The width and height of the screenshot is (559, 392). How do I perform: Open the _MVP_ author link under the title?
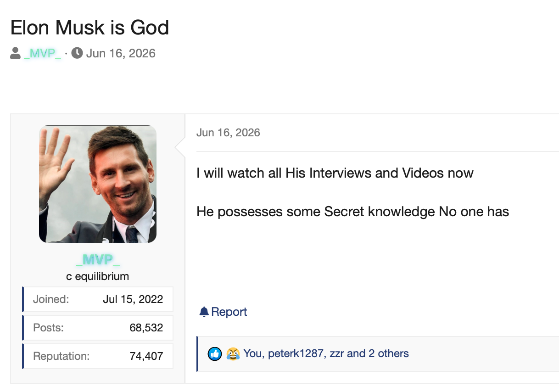(x=42, y=53)
